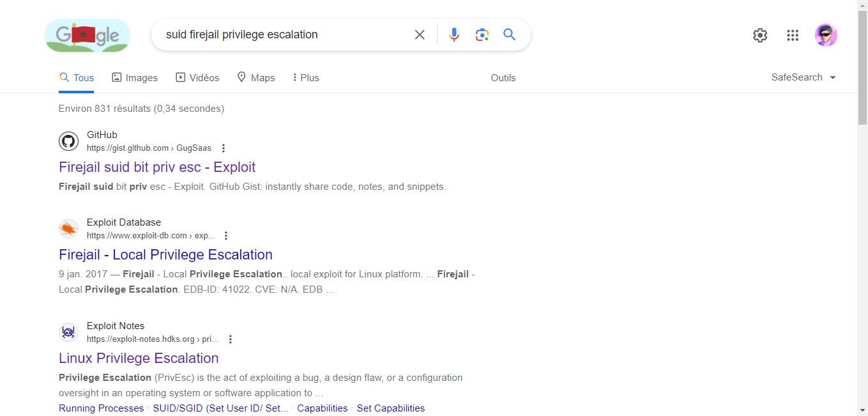Open options for Exploit Database result

click(226, 236)
